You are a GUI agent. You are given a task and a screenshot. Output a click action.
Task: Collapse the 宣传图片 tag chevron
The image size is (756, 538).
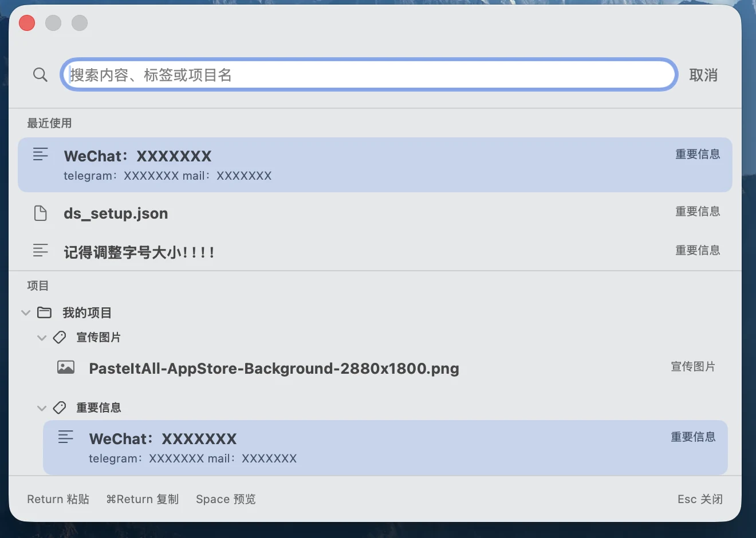coord(41,338)
